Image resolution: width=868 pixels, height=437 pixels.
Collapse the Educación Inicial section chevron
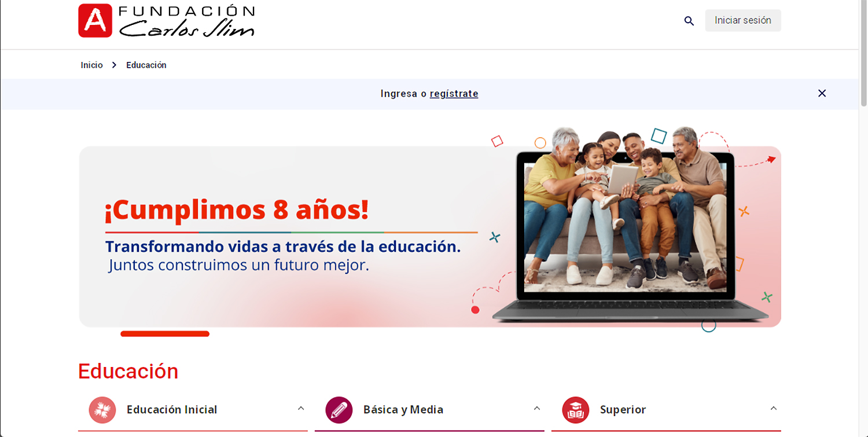tap(301, 409)
